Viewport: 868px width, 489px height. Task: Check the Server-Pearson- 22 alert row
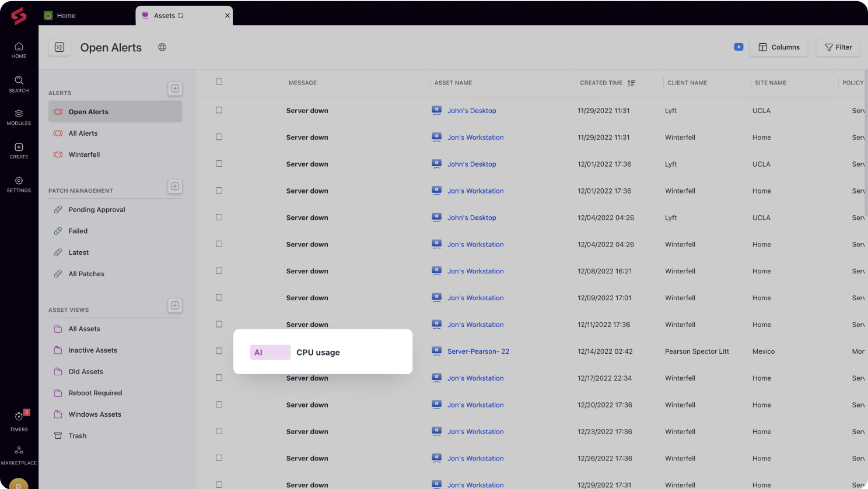point(219,350)
